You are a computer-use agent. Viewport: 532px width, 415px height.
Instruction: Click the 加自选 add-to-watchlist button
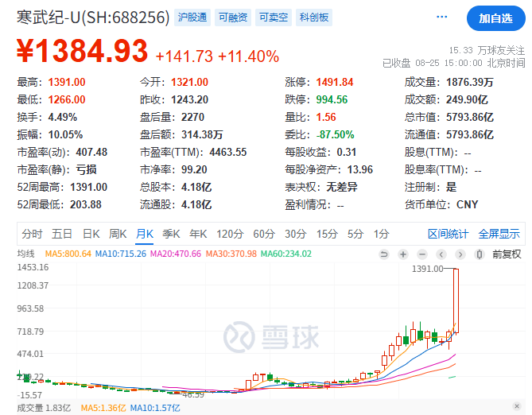coord(495,18)
